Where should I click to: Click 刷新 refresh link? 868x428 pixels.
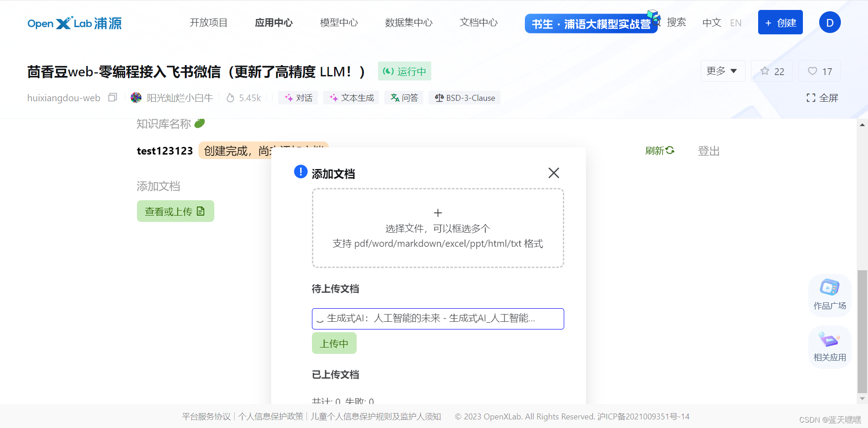[660, 151]
